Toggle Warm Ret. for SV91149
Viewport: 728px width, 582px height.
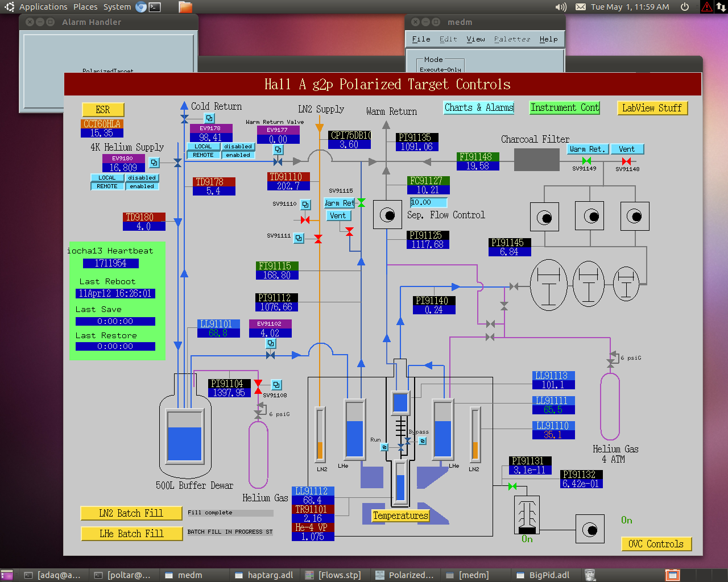588,149
